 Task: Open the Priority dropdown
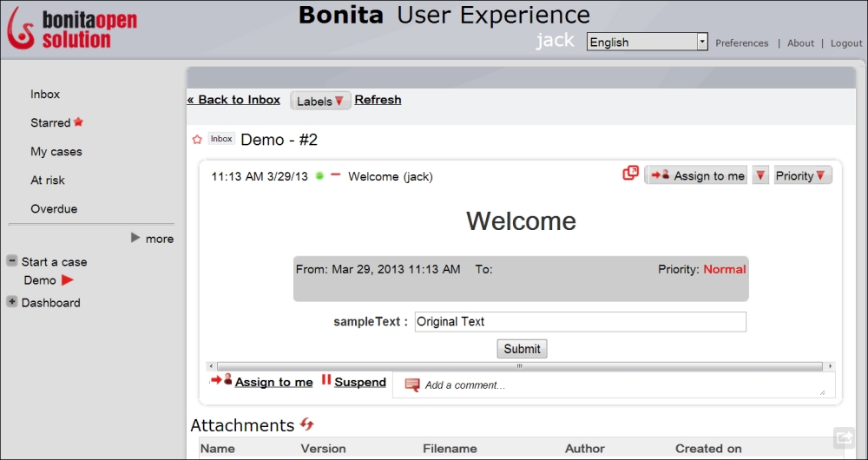803,175
